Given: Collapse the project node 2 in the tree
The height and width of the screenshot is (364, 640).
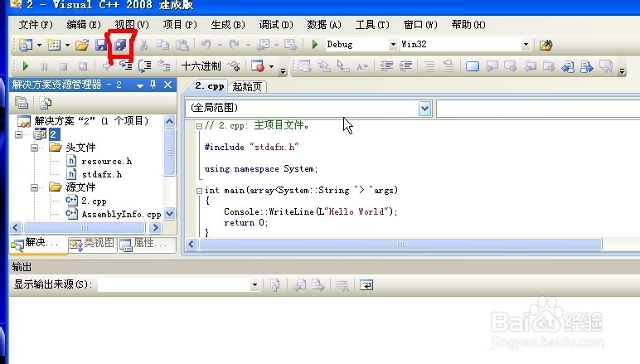Looking at the screenshot, I should pos(19,133).
